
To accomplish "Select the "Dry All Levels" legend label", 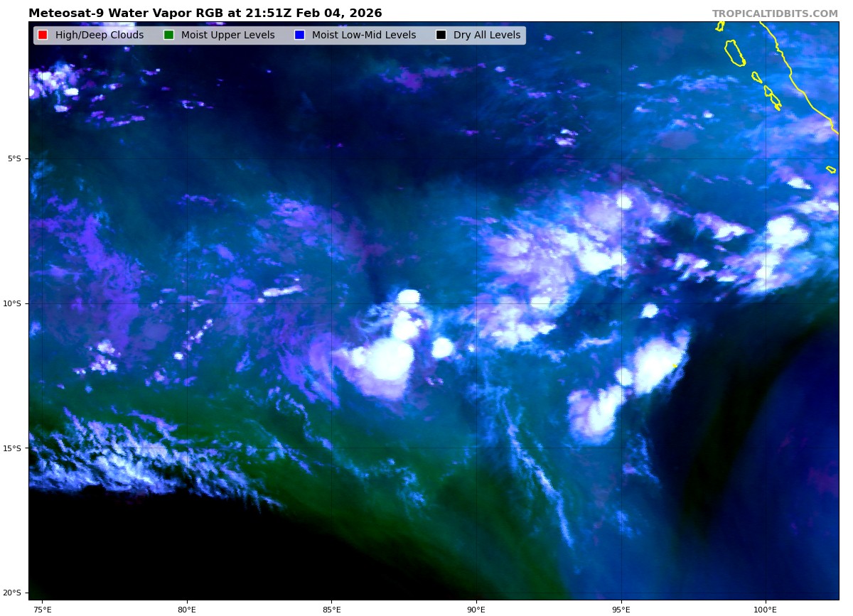I will (487, 36).
